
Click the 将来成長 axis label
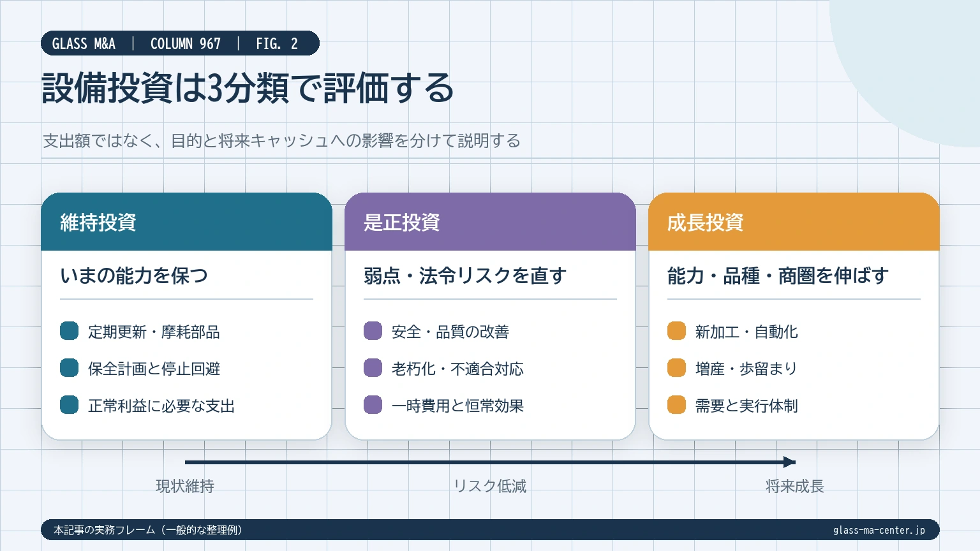pos(795,487)
